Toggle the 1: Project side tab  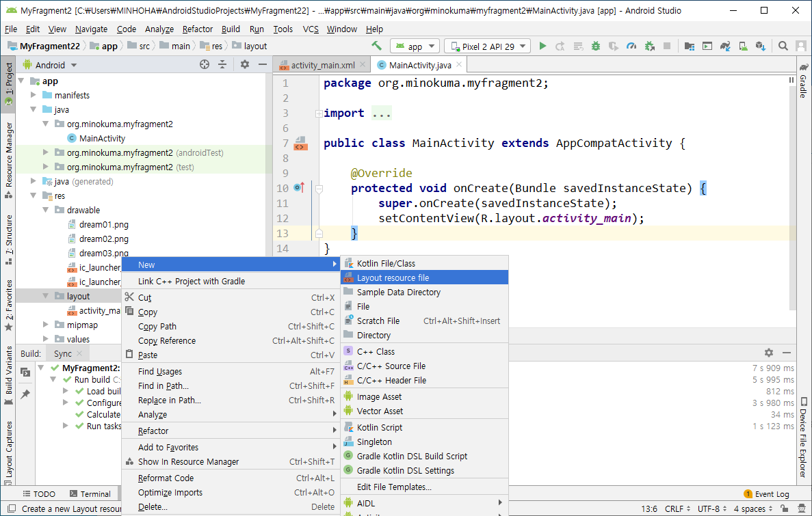pyautogui.click(x=8, y=84)
